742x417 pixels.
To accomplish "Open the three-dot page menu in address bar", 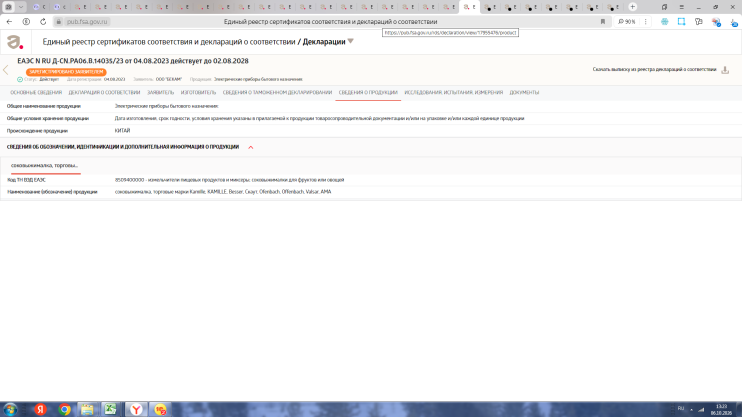I will (x=645, y=22).
